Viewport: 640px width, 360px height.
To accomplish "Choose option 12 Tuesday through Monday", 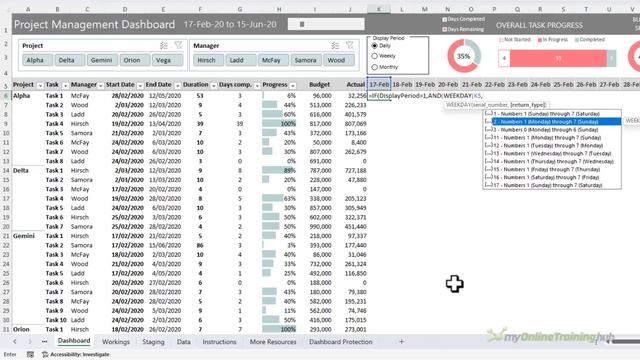I will (552, 145).
